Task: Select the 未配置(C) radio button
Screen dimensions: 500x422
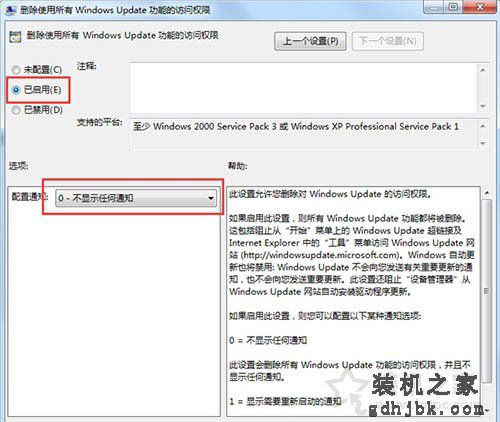Action: click(16, 70)
